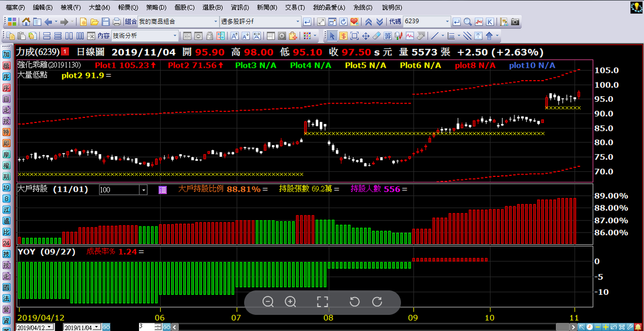Create a new document via the new-file icon

point(83,22)
